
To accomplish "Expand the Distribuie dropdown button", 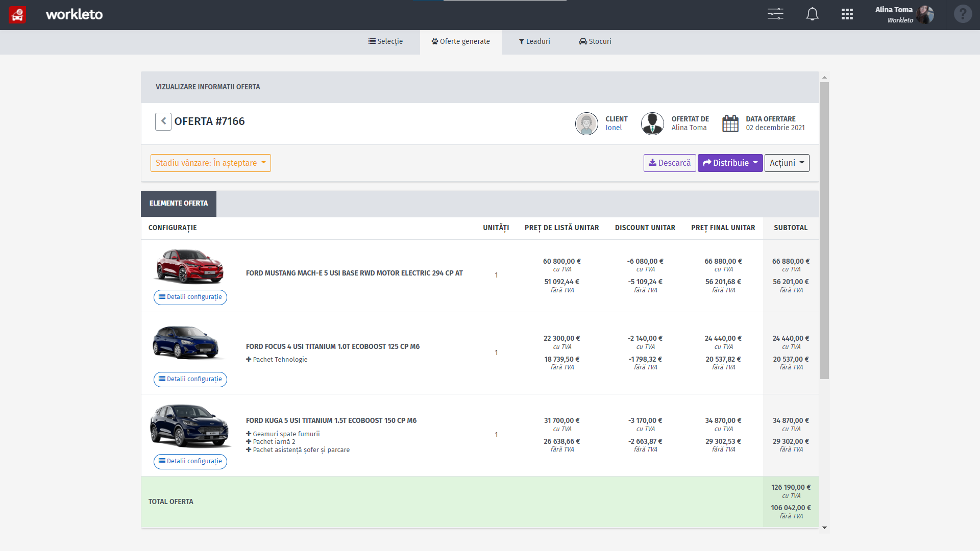I will click(730, 163).
